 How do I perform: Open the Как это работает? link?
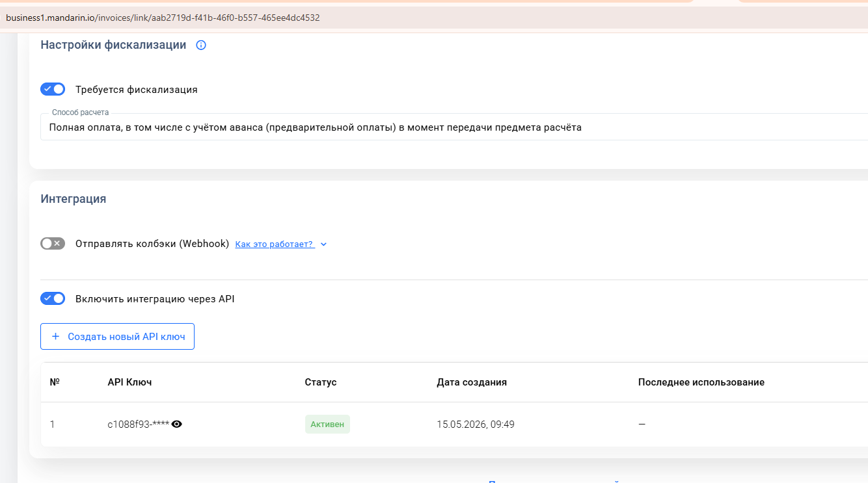tap(274, 244)
